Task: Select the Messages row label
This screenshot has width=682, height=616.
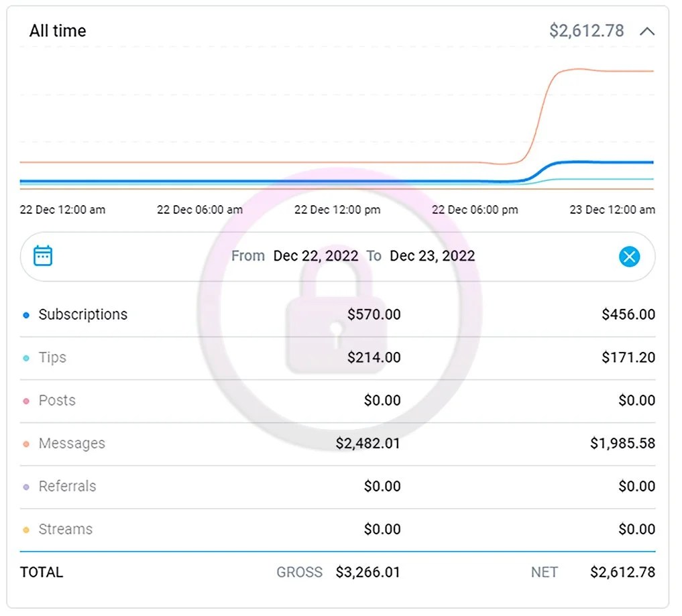Action: (72, 444)
